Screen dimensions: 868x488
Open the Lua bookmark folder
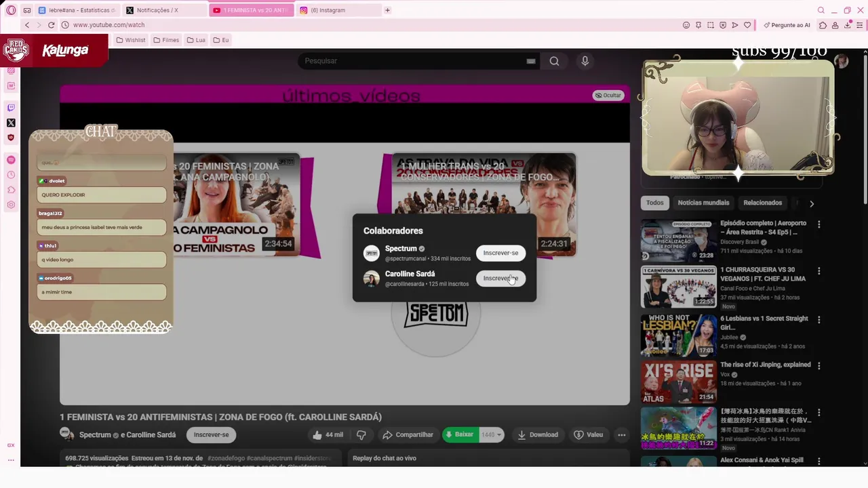click(x=196, y=40)
